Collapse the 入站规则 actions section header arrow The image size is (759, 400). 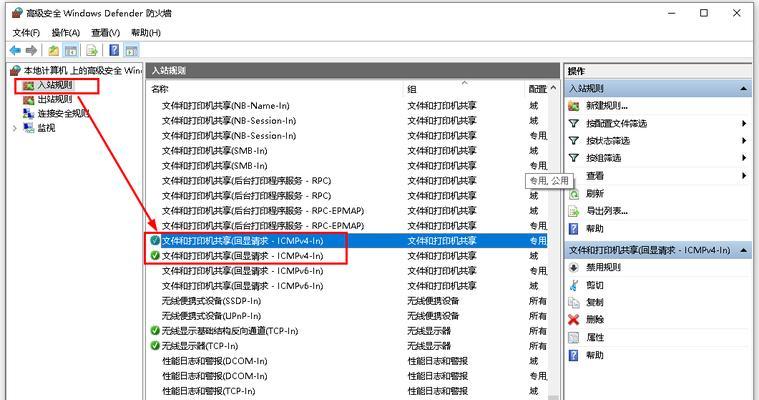tap(743, 89)
